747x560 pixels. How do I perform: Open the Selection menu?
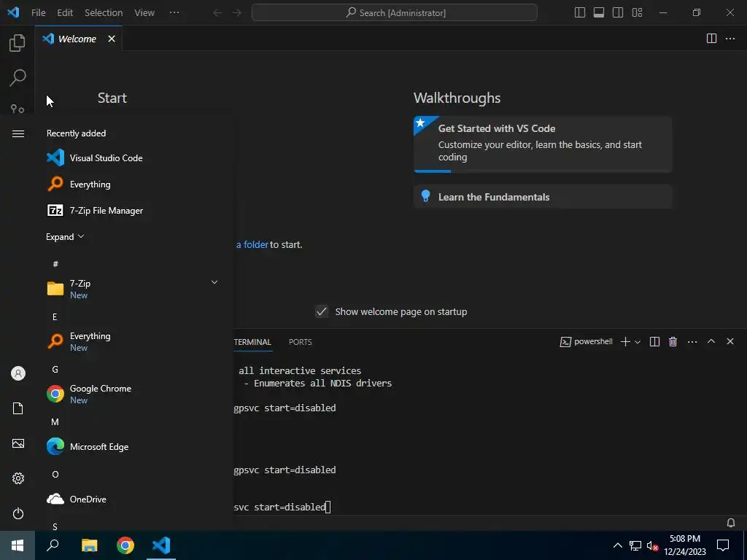tap(104, 13)
